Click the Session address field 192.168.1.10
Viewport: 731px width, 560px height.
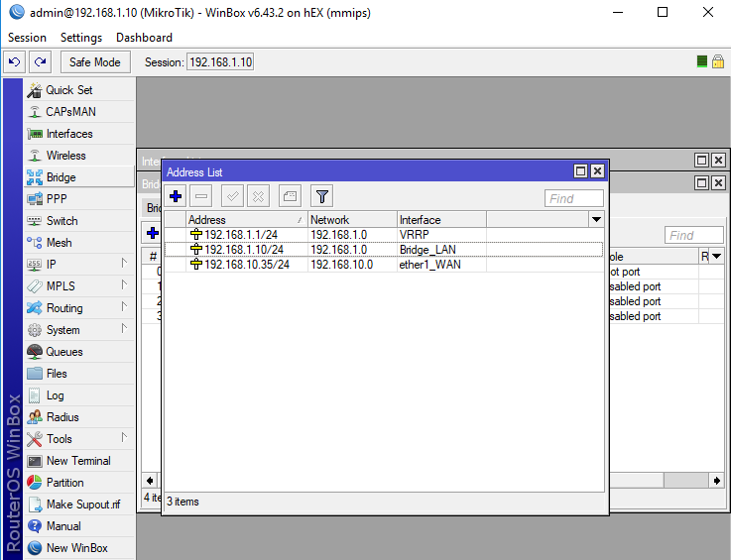coord(220,62)
